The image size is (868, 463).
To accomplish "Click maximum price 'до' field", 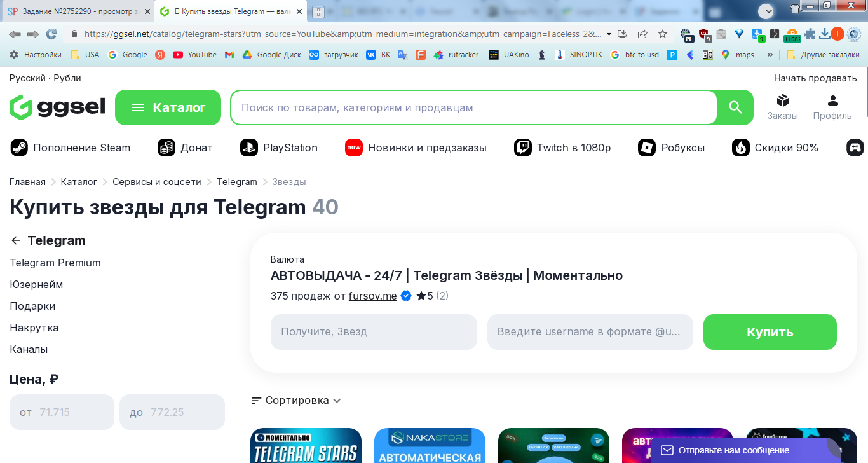I will coord(172,412).
